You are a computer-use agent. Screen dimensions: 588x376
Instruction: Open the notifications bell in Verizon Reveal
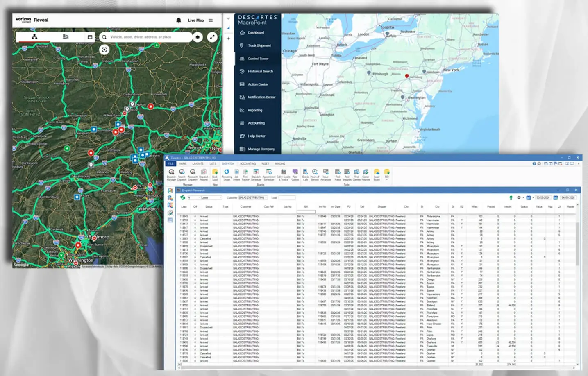click(179, 20)
